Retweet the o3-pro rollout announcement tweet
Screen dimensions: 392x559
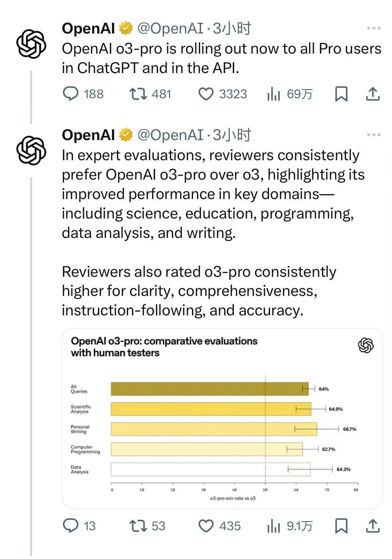(x=150, y=94)
